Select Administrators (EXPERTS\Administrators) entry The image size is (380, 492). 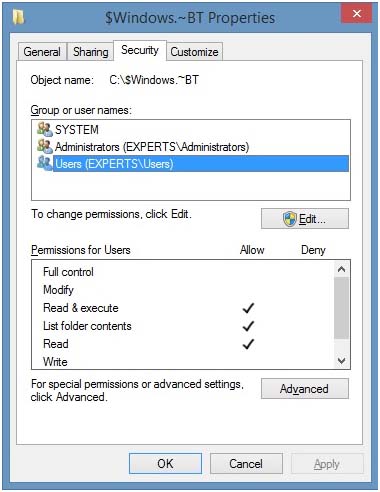[x=152, y=147]
